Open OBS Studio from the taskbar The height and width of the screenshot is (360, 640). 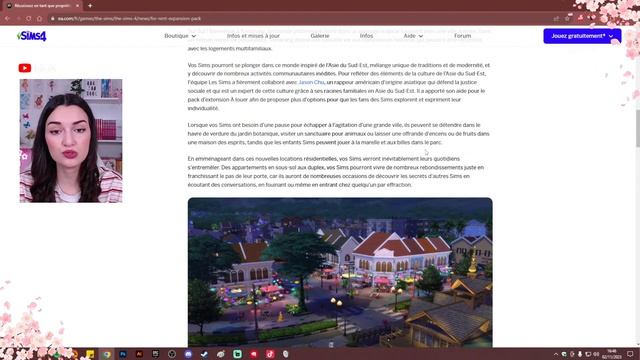[x=172, y=354]
